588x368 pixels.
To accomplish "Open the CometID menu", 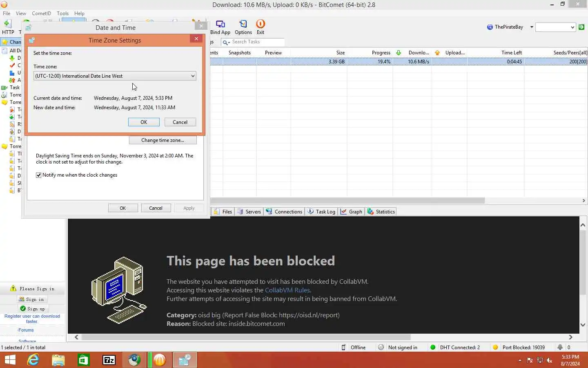I will (41, 13).
